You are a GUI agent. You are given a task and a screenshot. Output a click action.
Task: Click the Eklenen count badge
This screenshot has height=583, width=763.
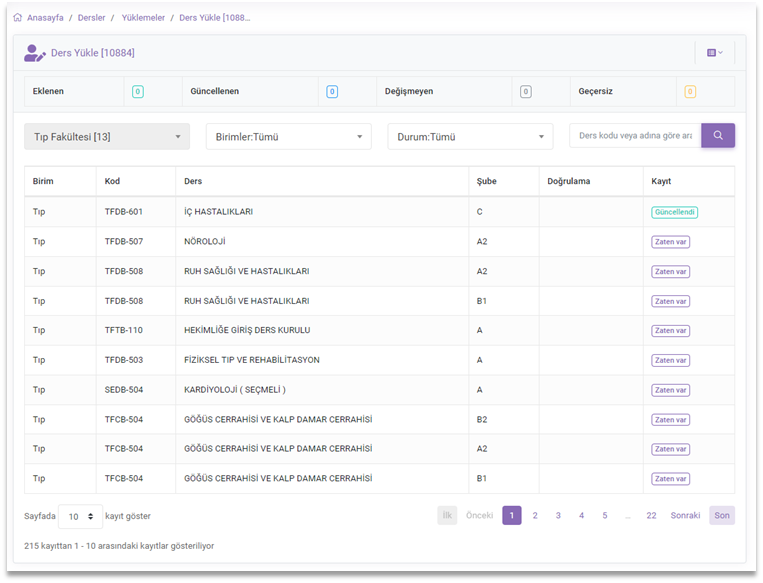[x=138, y=92]
